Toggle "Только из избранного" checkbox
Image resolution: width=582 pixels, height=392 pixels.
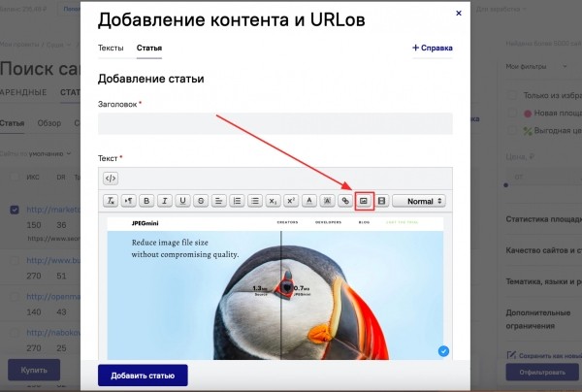click(513, 95)
